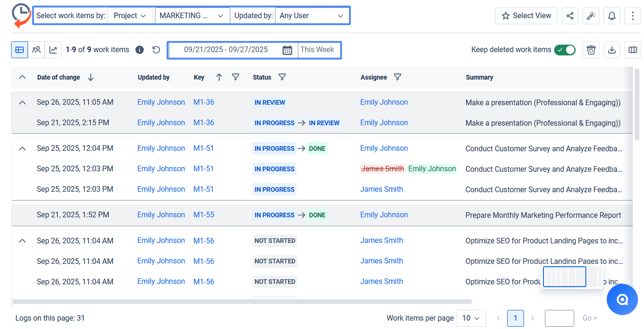Click the page number input field
Screen dimensions: 644x329
(559, 318)
